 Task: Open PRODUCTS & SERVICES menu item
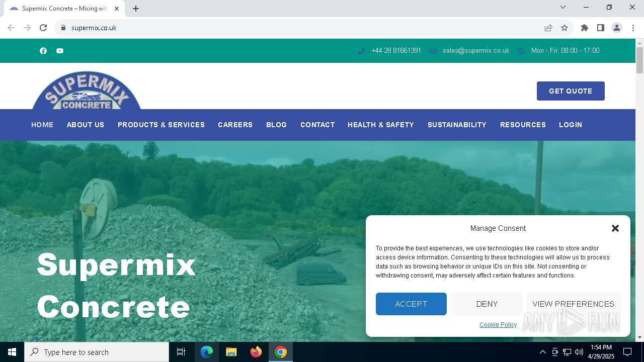tap(161, 125)
